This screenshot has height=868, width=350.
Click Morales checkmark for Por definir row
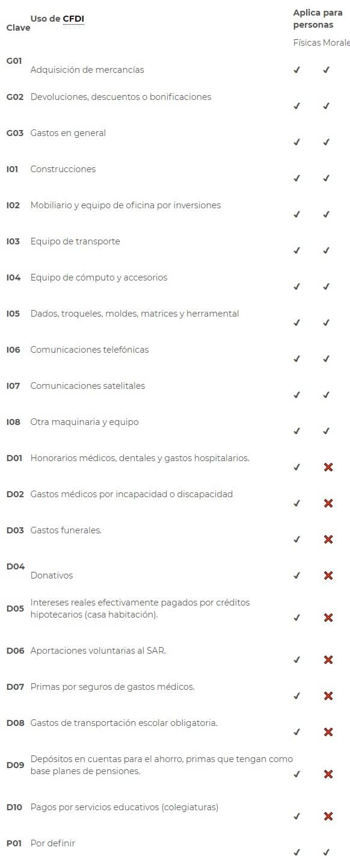pos(326,852)
